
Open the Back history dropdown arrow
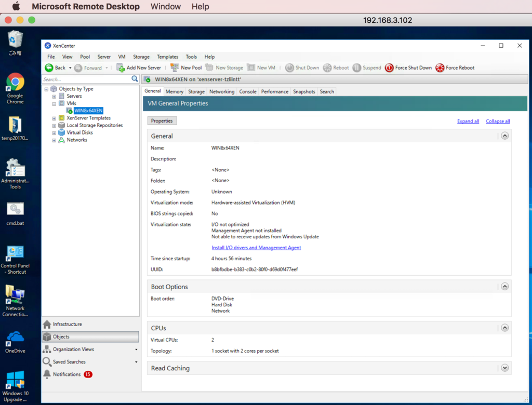click(x=70, y=68)
